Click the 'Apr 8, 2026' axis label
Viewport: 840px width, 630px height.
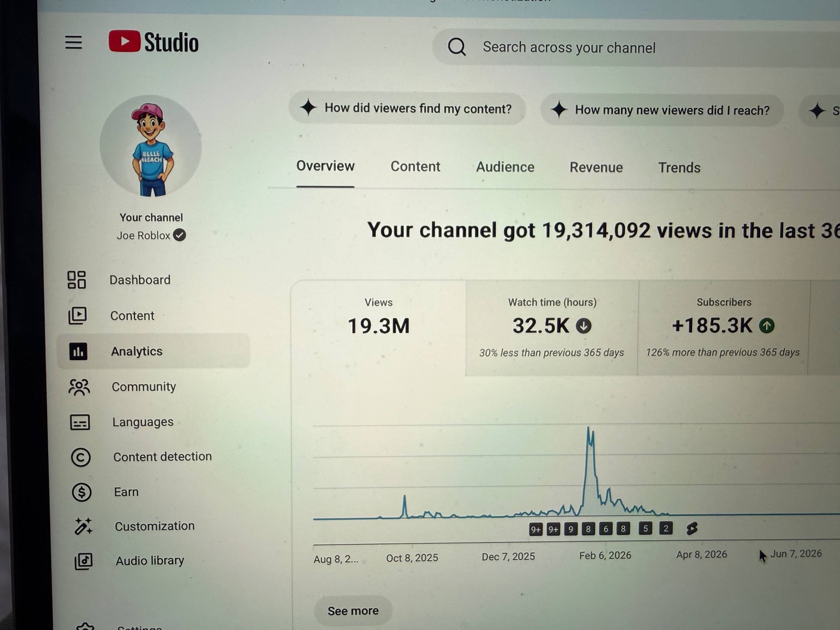[702, 554]
